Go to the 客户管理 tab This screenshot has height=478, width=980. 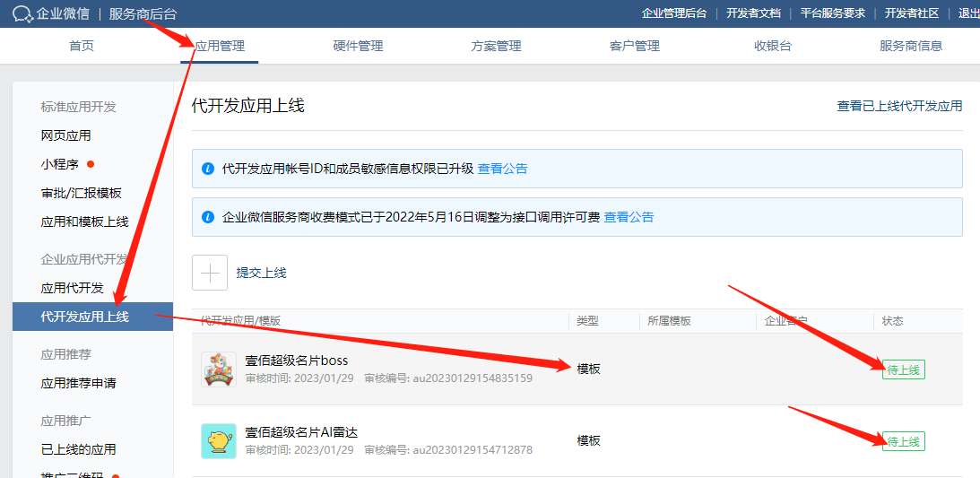pyautogui.click(x=635, y=46)
